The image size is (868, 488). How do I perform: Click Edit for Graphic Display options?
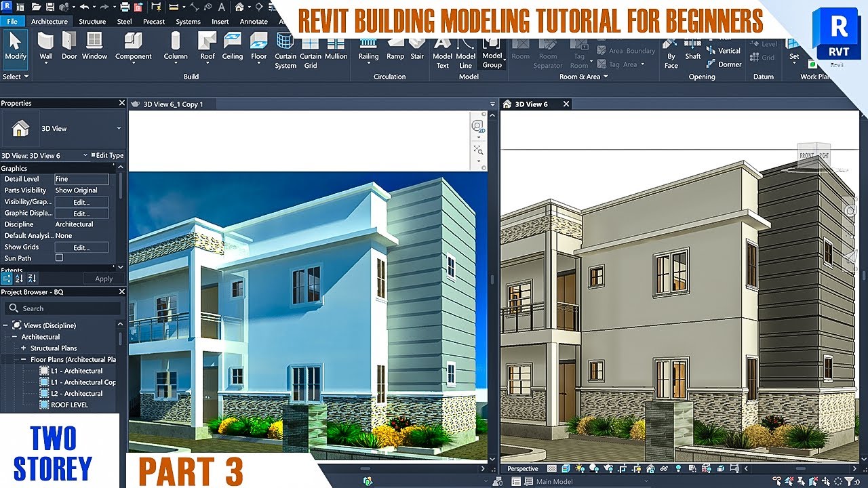point(81,213)
